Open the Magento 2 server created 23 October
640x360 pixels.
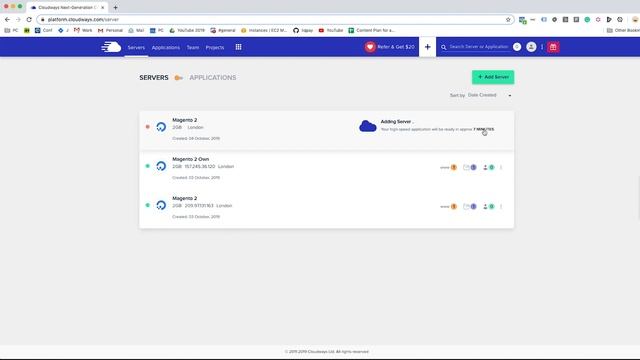click(x=184, y=198)
